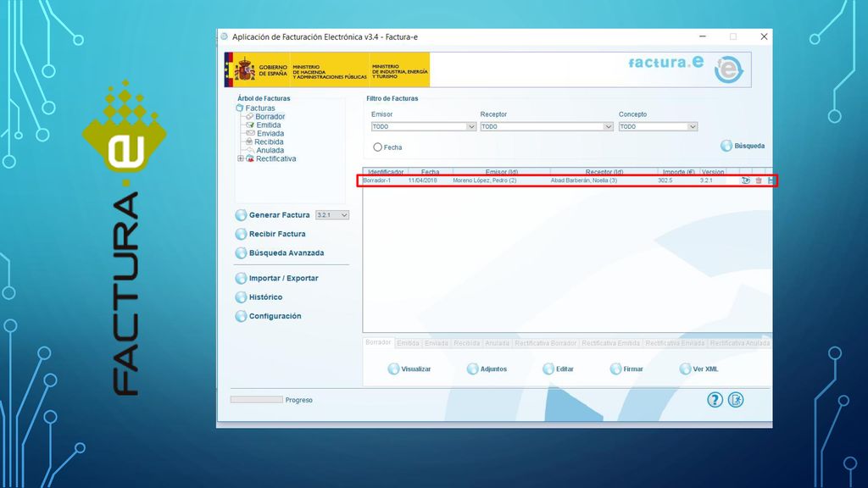Switch to the Rectificativa Emitida tab
This screenshot has height=488, width=868.
(x=610, y=343)
